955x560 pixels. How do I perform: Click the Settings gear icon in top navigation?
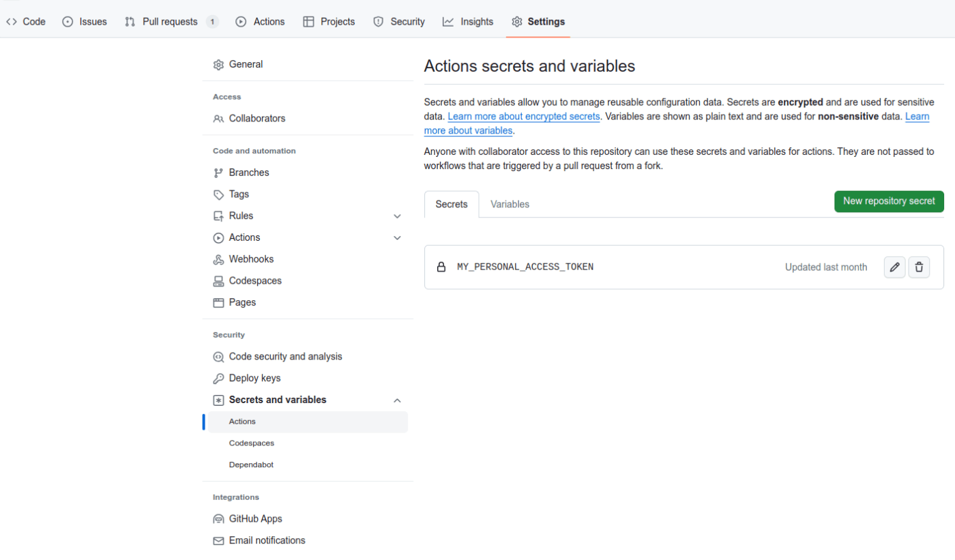[517, 22]
